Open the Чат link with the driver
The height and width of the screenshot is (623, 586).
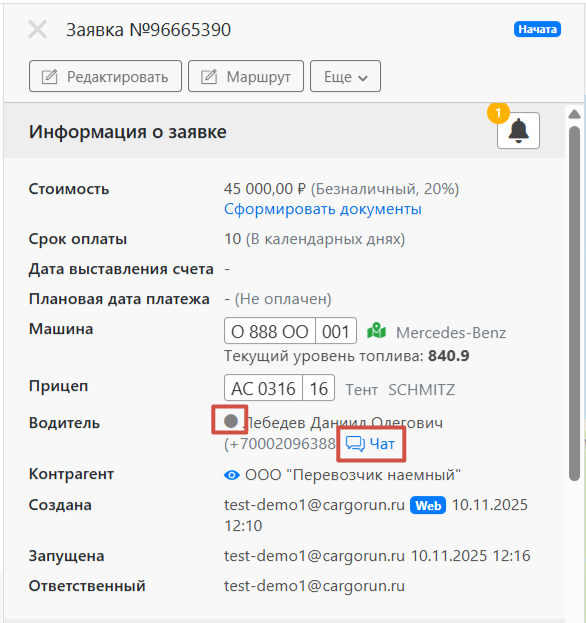[370, 444]
